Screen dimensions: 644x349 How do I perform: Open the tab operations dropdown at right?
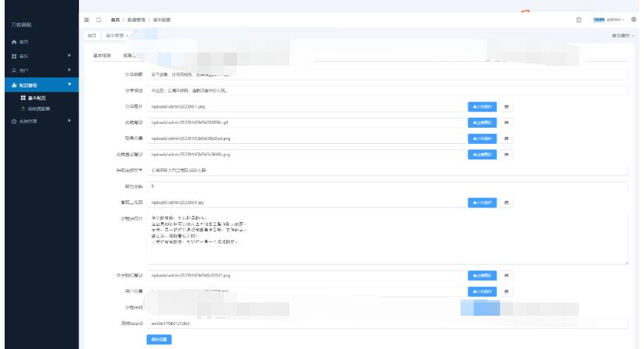coord(623,36)
